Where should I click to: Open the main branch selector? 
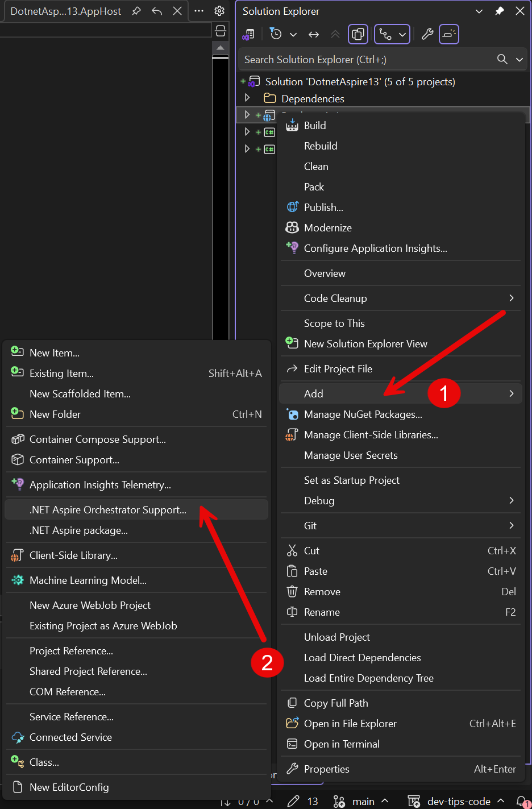coord(363,801)
